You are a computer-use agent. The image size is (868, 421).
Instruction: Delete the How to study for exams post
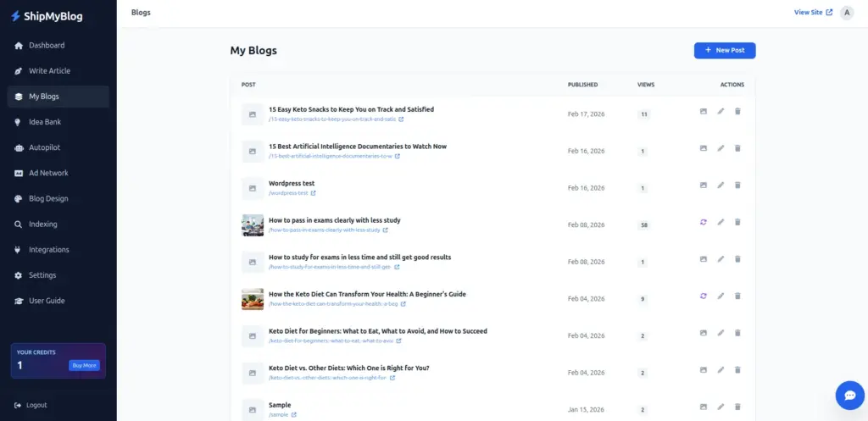(x=737, y=259)
